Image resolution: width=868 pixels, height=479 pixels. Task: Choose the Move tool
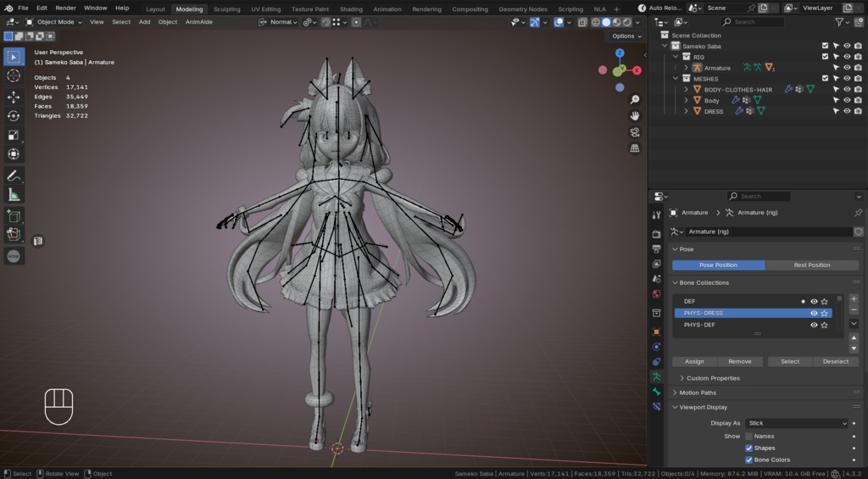tap(14, 97)
